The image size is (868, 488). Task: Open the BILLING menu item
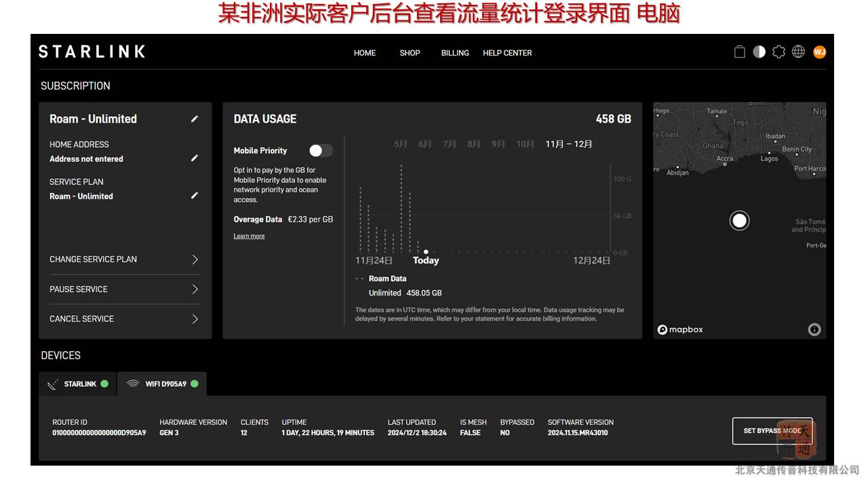(x=455, y=53)
